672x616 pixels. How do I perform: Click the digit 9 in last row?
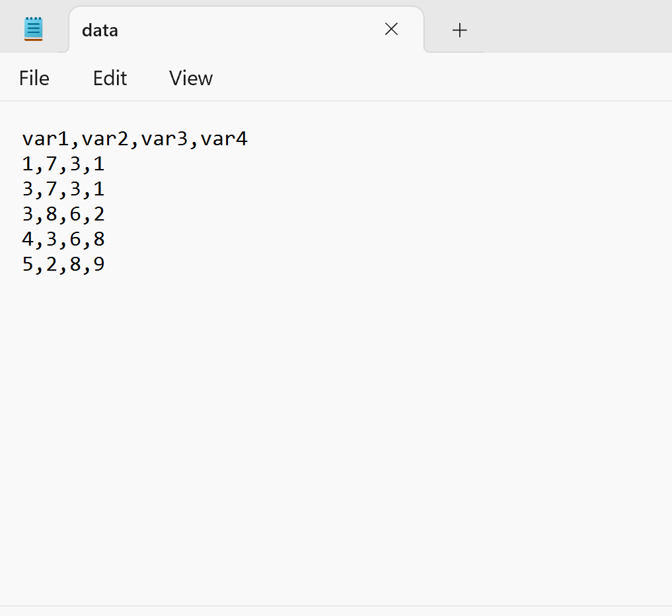click(x=99, y=264)
